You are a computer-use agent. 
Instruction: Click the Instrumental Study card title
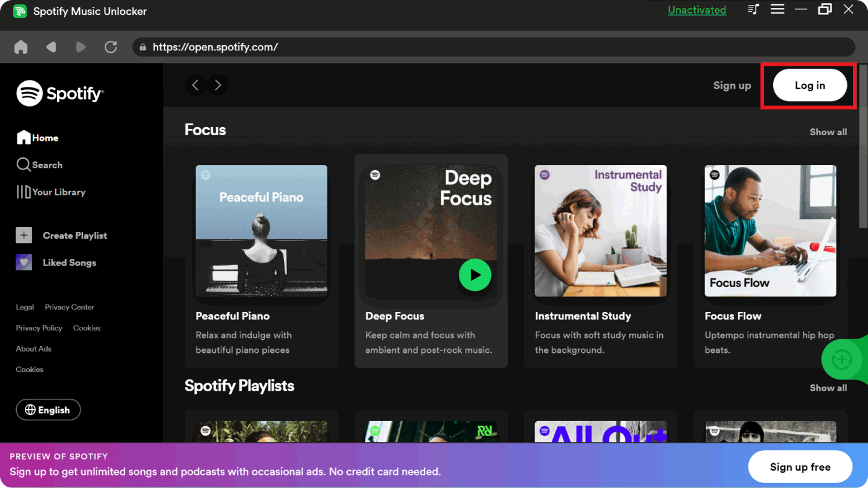[583, 316]
